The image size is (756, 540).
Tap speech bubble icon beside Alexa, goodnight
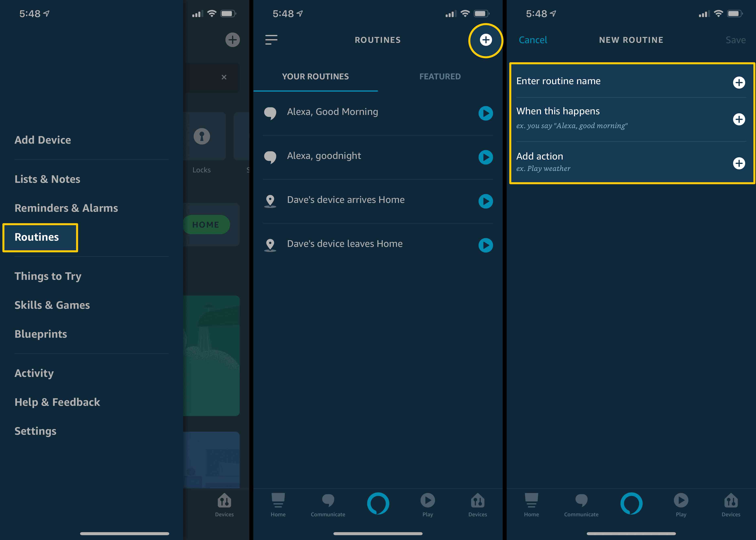click(270, 157)
